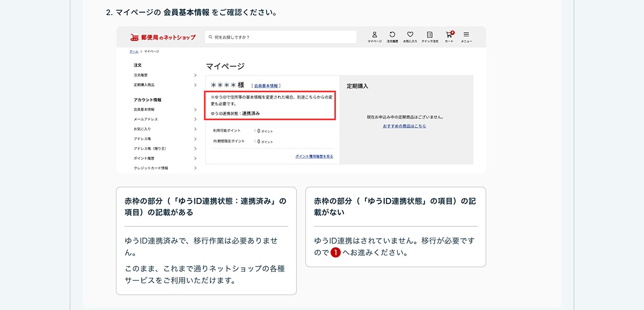Click the red circled number 1 marker
This screenshot has height=310, width=644.
click(335, 253)
